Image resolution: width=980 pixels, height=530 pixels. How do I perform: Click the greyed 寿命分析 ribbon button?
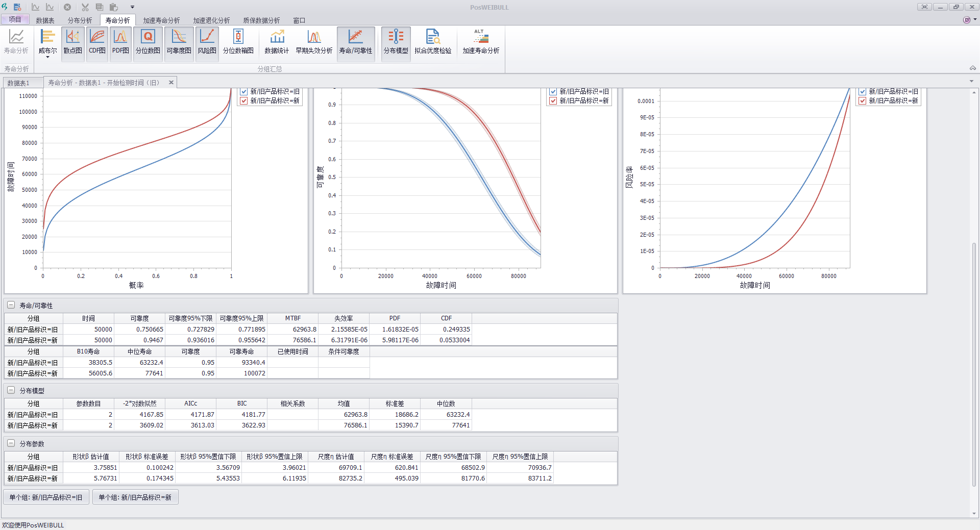pos(16,44)
